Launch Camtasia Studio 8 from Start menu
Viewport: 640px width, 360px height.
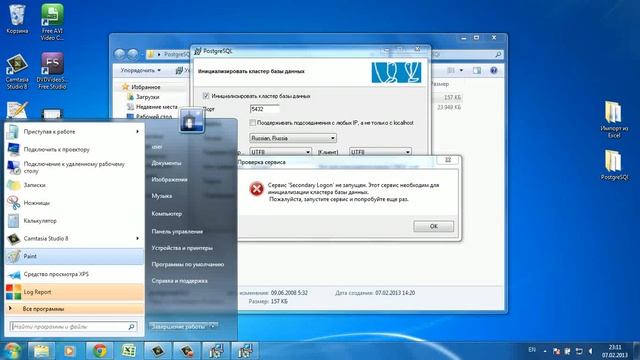coord(74,238)
